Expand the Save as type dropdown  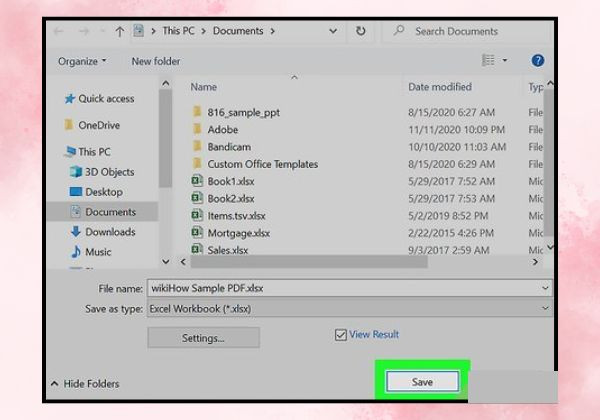point(545,308)
